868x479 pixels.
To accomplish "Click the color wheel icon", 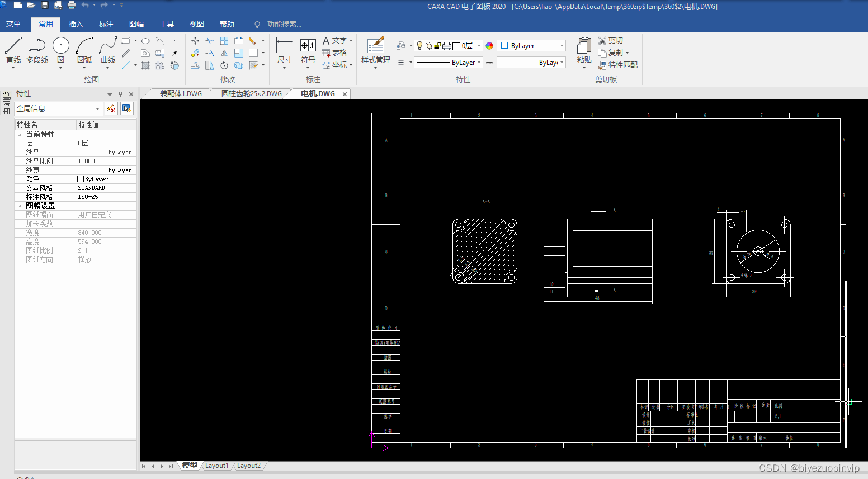I will [x=489, y=46].
